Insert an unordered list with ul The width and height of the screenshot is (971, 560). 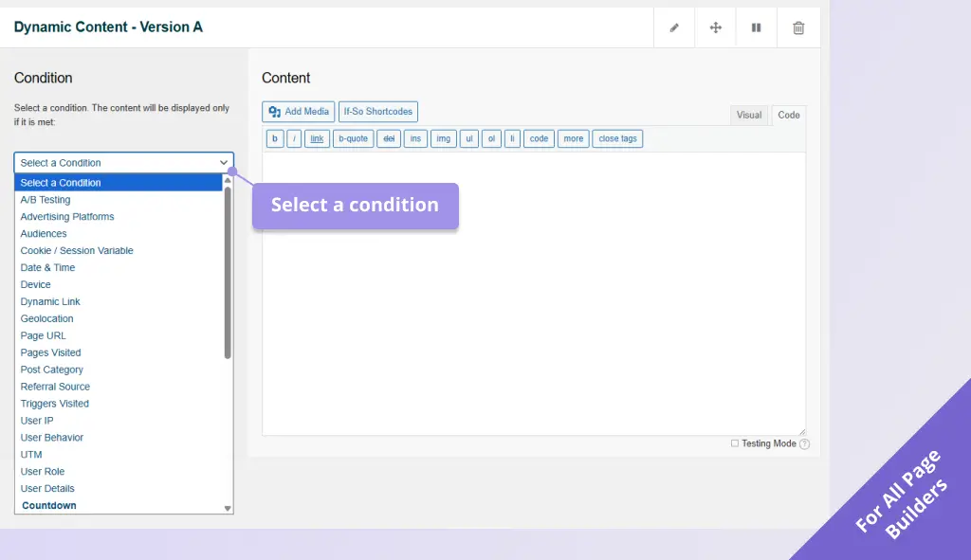coord(468,138)
